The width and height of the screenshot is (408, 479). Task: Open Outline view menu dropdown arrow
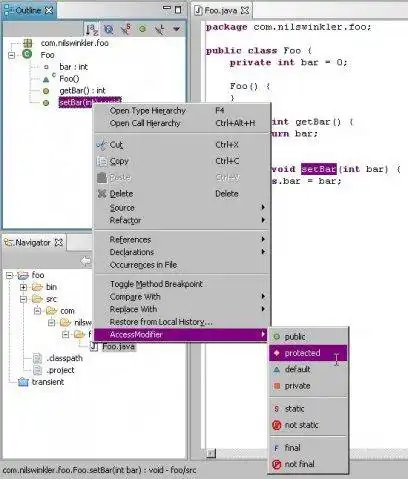(x=177, y=29)
